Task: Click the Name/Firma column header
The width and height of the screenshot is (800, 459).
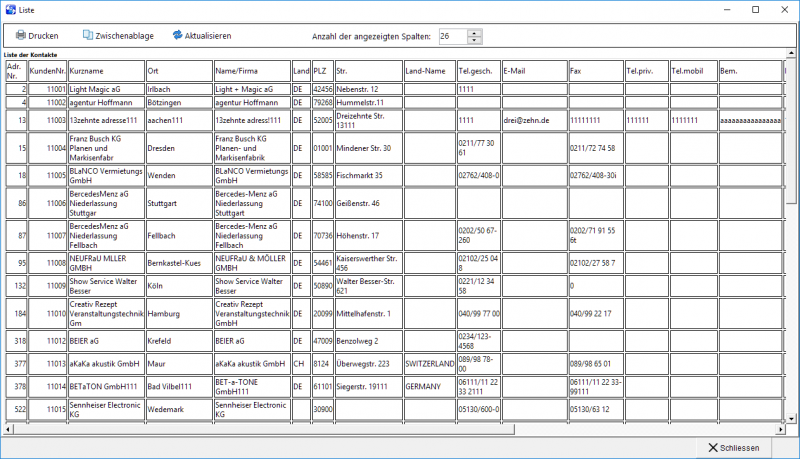Action: point(252,71)
